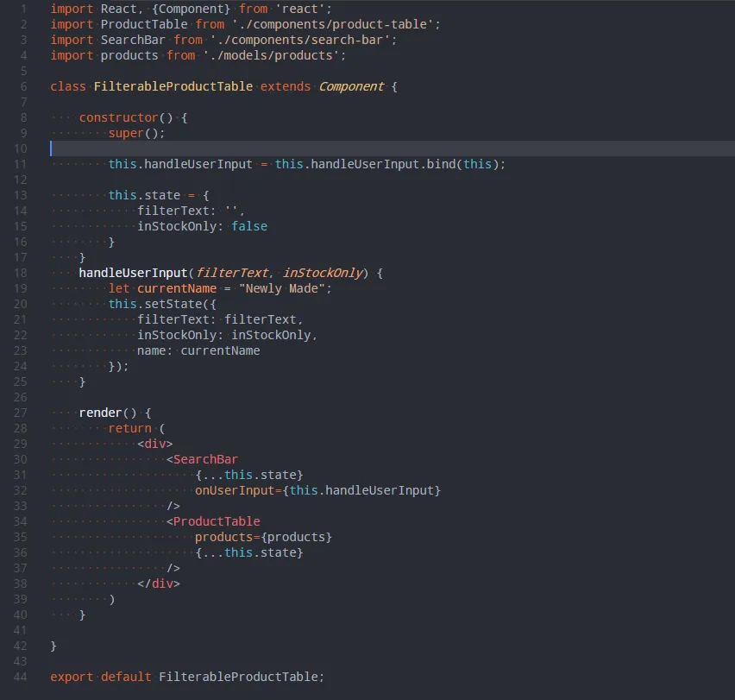The width and height of the screenshot is (735, 700).
Task: Click the italic Component keyword after extends
Action: 351,86
